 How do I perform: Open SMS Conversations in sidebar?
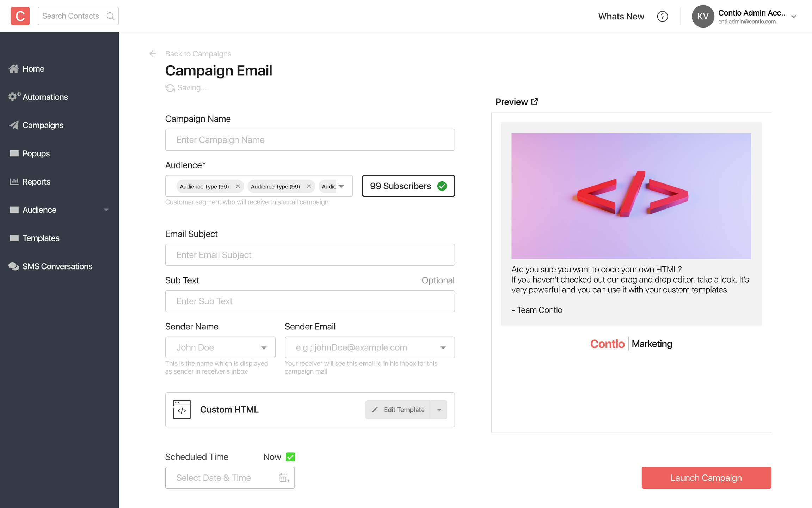click(57, 266)
